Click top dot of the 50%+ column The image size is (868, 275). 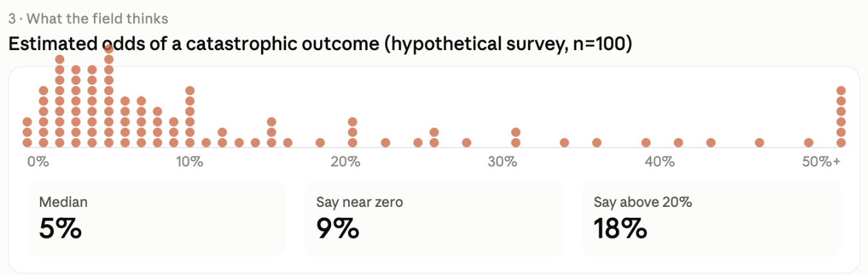840,91
